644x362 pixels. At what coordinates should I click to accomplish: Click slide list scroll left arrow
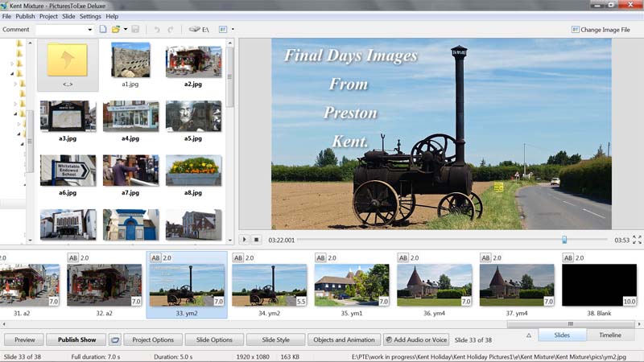click(4, 324)
